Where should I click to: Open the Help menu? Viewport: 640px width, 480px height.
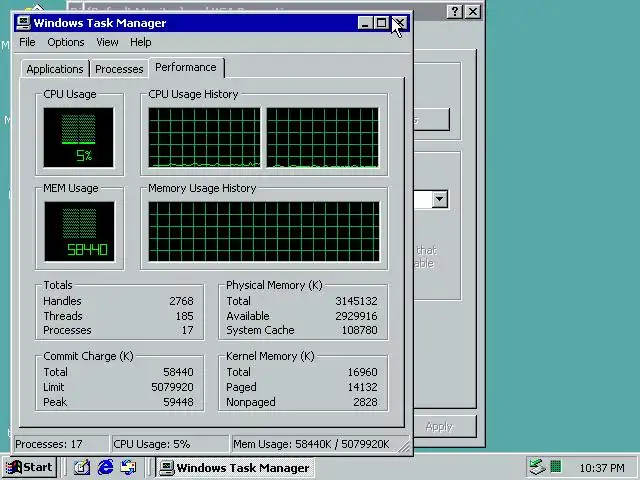click(x=141, y=42)
